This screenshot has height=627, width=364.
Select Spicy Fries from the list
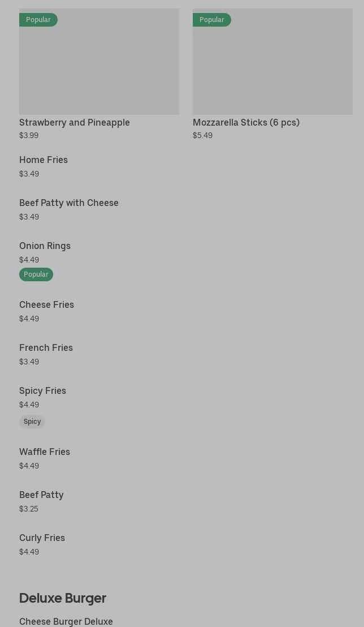point(42,390)
